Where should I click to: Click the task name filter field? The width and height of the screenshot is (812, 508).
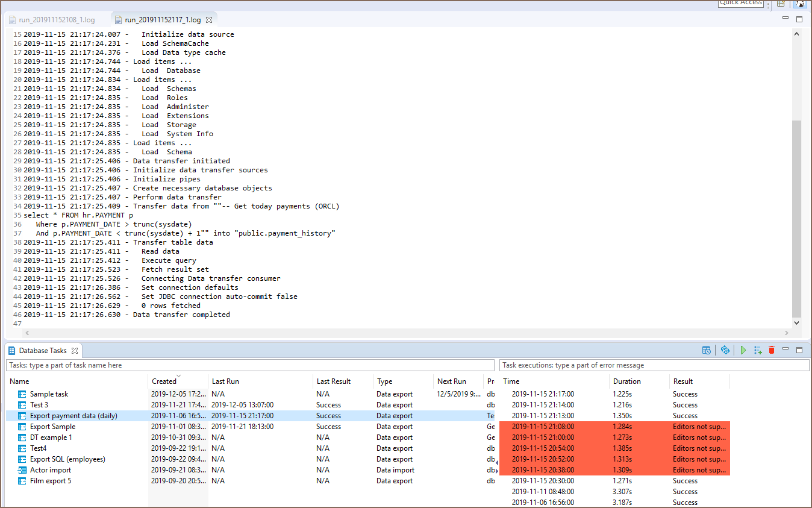tap(250, 365)
